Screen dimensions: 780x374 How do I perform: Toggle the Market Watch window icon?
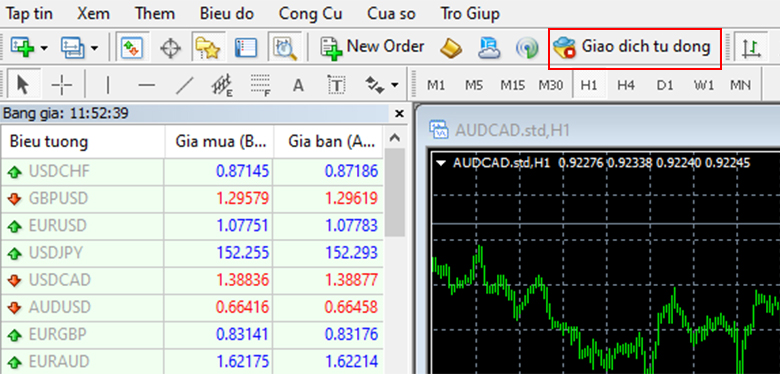coord(132,48)
